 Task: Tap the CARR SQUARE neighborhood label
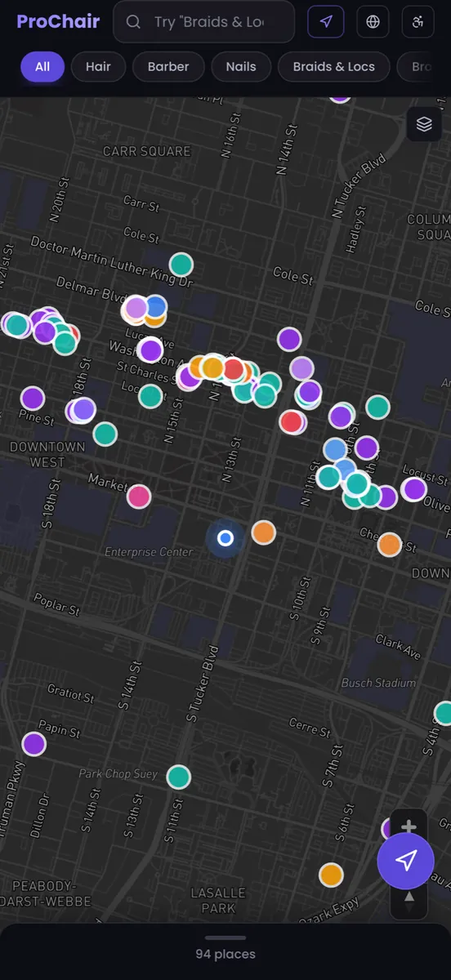(146, 151)
